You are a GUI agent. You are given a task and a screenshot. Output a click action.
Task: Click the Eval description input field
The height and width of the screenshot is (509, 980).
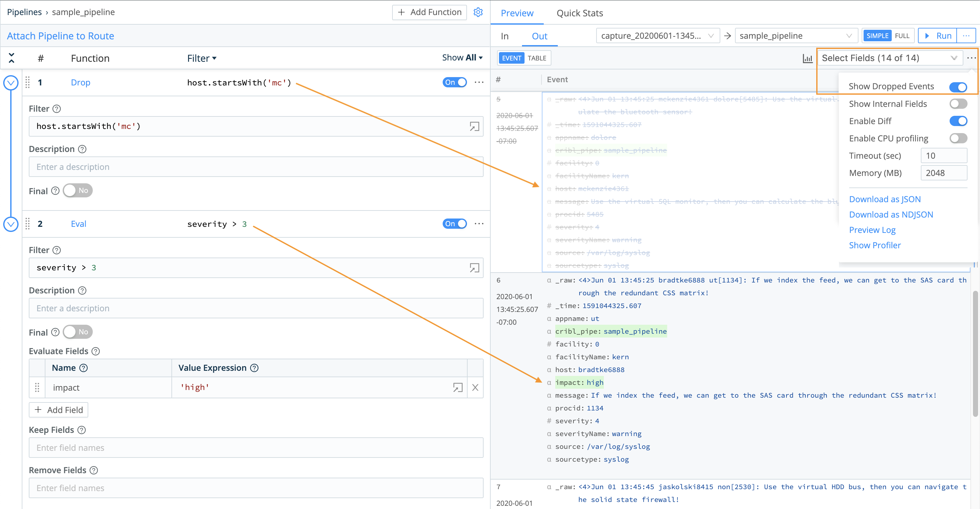[256, 308]
